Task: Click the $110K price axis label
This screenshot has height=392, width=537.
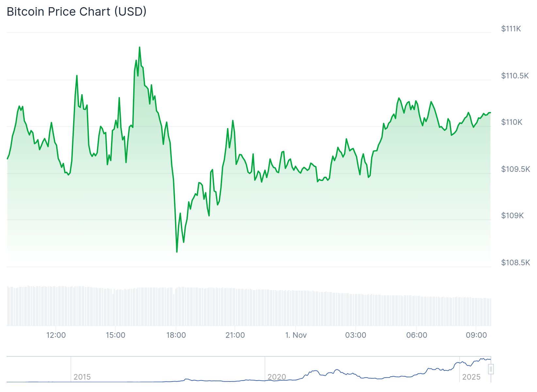Action: coord(512,122)
